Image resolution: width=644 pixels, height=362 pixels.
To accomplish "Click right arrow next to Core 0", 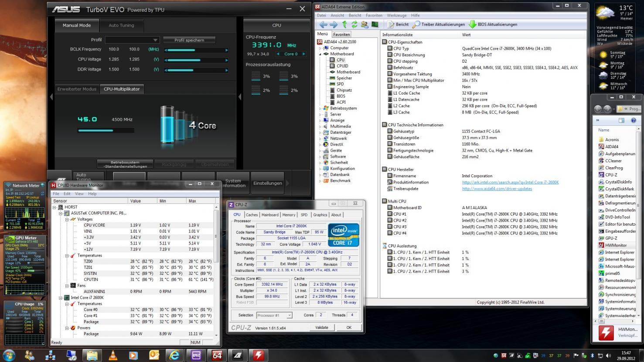I will [x=304, y=54].
